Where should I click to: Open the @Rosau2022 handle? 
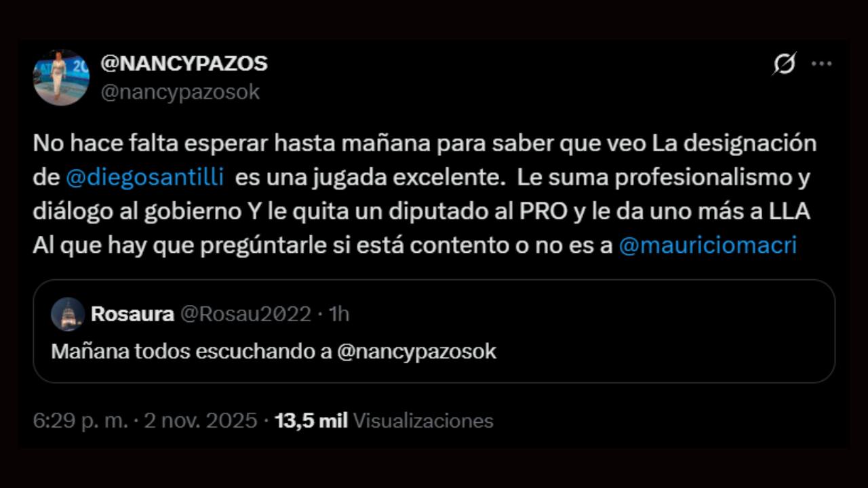[245, 314]
